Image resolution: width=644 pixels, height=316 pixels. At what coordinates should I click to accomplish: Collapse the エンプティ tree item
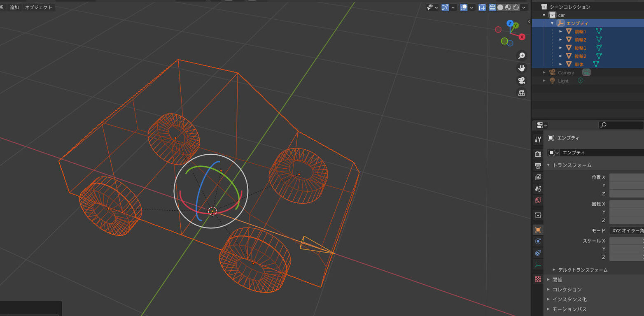tap(552, 23)
